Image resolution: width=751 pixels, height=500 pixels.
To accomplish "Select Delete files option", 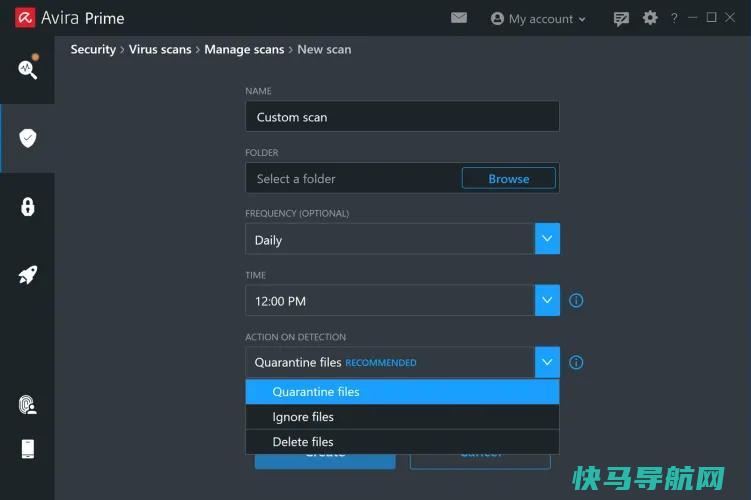I will point(402,442).
